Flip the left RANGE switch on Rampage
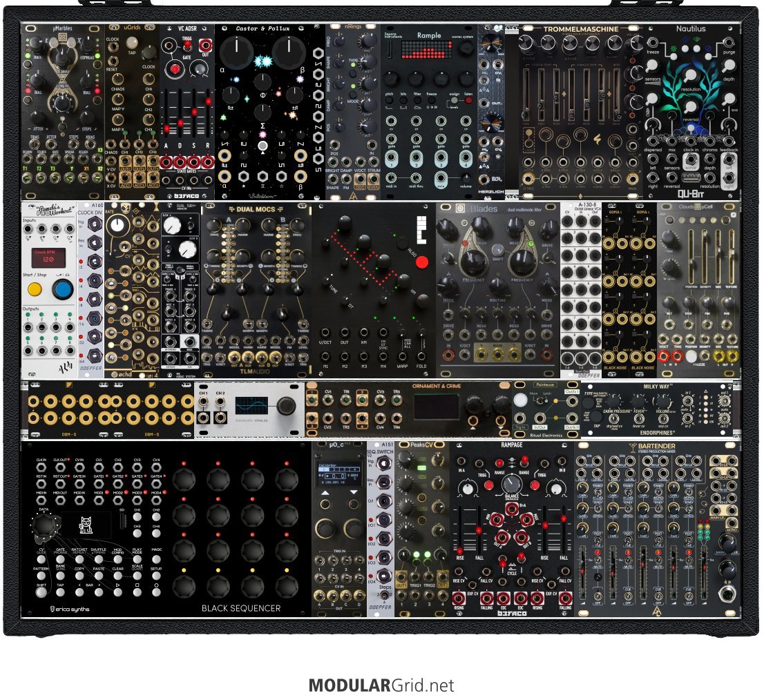Screen dimensions: 764x700 tap(499, 463)
